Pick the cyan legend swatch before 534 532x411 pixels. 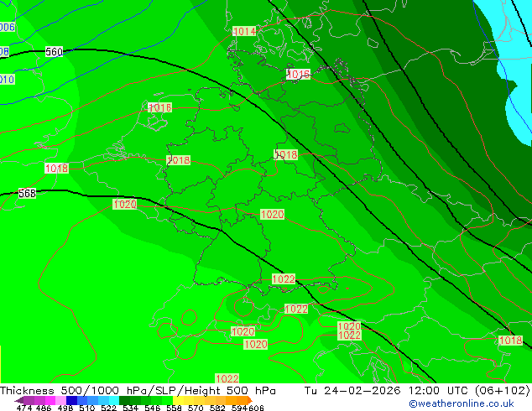(x=113, y=400)
